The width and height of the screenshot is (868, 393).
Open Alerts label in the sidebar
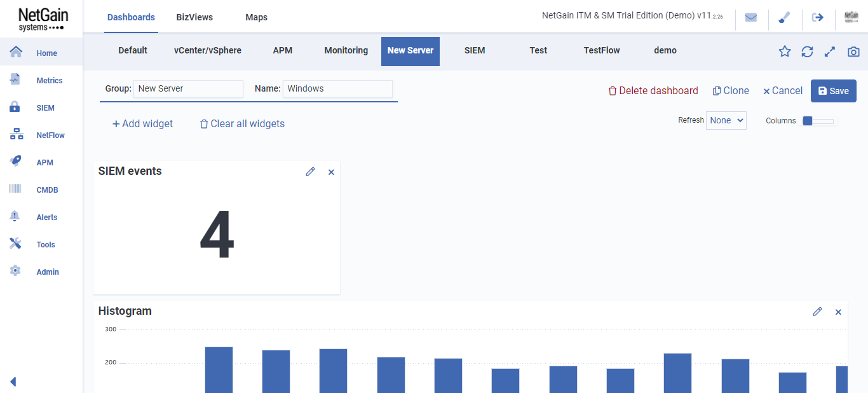pos(47,217)
